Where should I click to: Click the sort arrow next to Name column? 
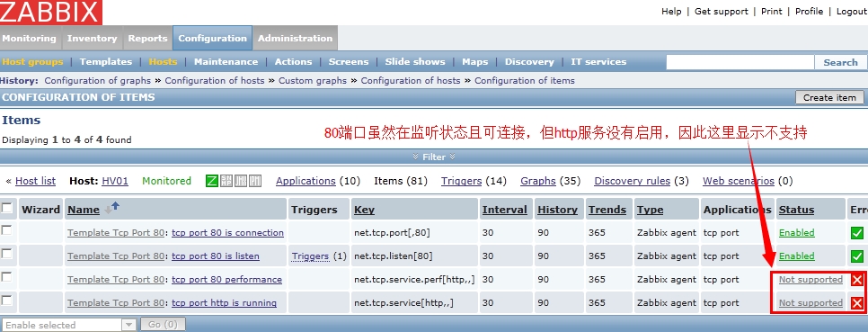coord(111,208)
